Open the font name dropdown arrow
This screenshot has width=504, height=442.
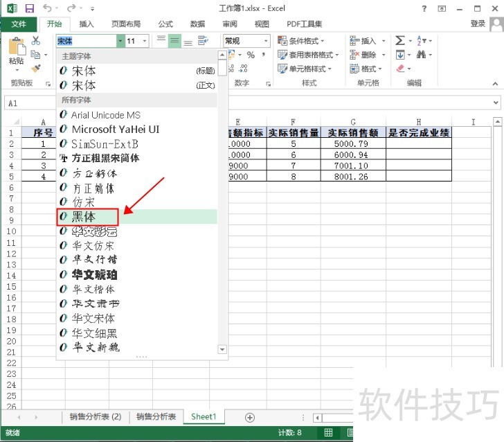click(x=120, y=41)
